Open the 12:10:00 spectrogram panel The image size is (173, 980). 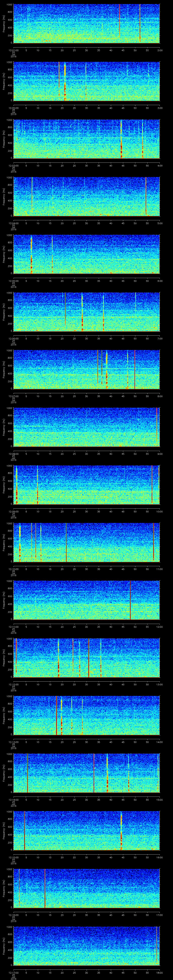[87, 542]
